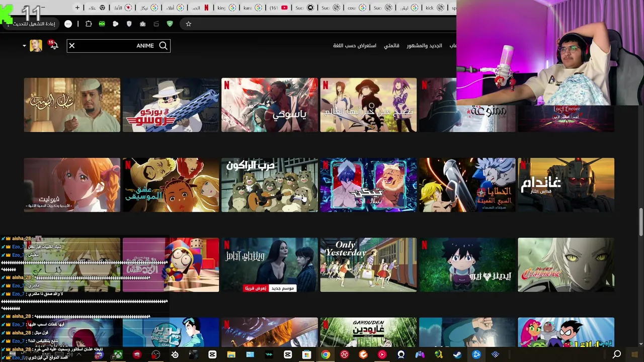Open استعراض حسب اللغة menu item
644x362 pixels.
[x=354, y=46]
